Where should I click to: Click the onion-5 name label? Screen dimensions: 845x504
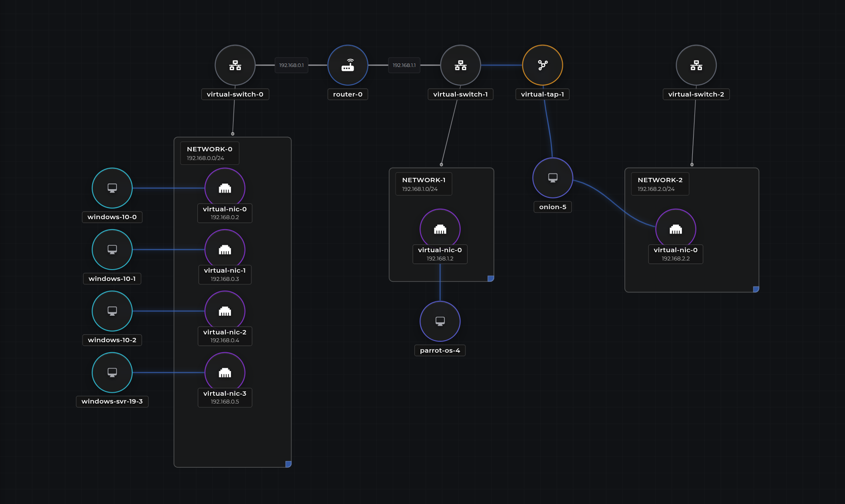[x=552, y=207]
